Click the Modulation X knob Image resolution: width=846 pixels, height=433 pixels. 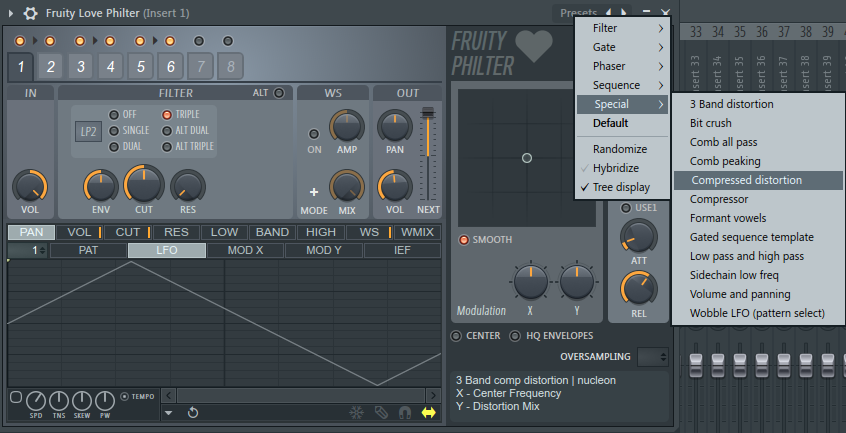point(530,281)
